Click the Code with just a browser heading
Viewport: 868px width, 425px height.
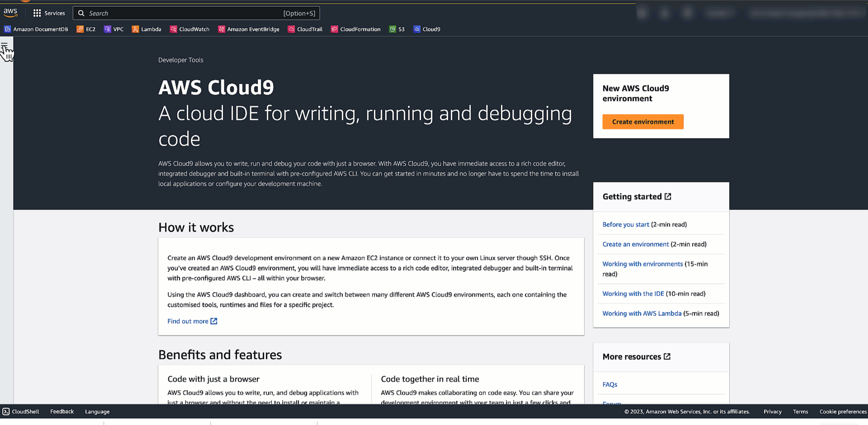213,379
